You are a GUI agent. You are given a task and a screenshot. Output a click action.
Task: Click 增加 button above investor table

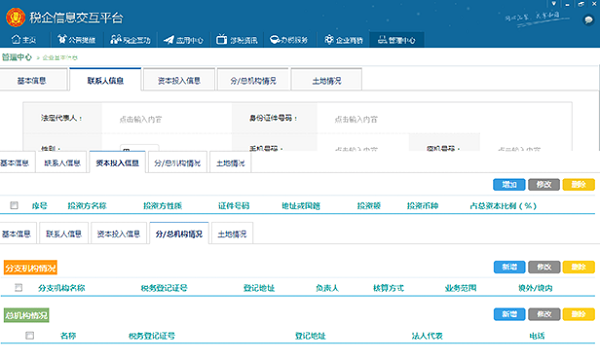(509, 185)
